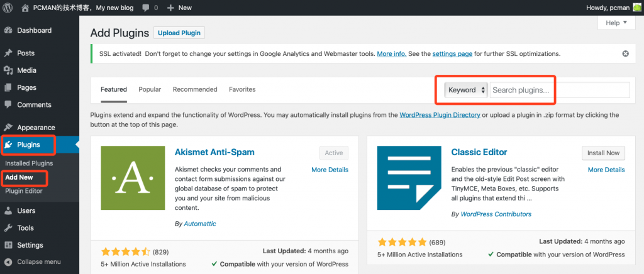Click the Active button on Akismet

tap(334, 153)
